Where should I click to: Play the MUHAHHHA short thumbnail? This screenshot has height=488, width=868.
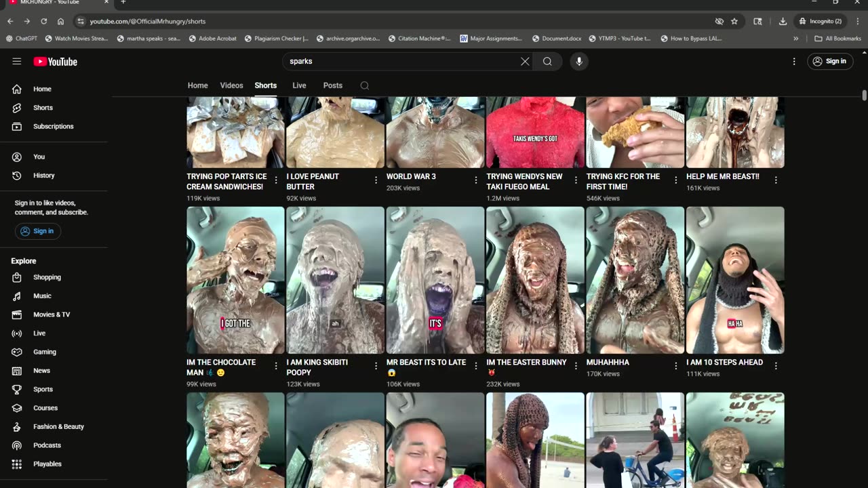635,280
